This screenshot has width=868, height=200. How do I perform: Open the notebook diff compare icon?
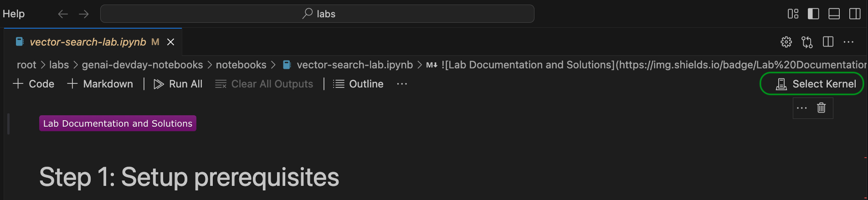coord(807,42)
